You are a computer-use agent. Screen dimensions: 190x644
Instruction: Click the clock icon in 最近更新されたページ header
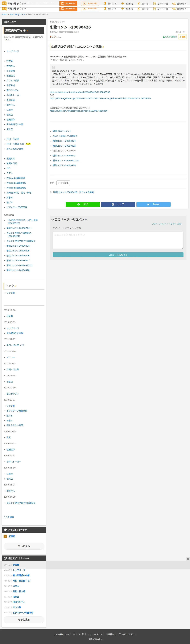[5, 558]
